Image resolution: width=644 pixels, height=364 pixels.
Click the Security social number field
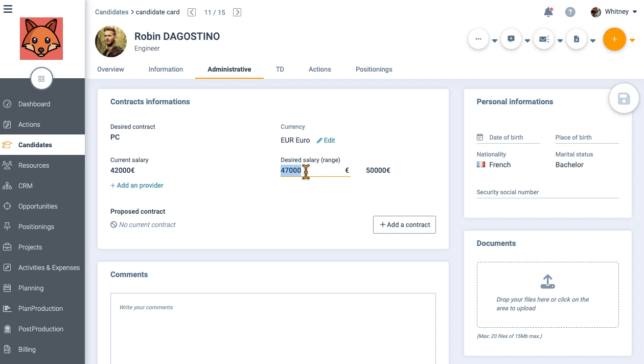547,192
